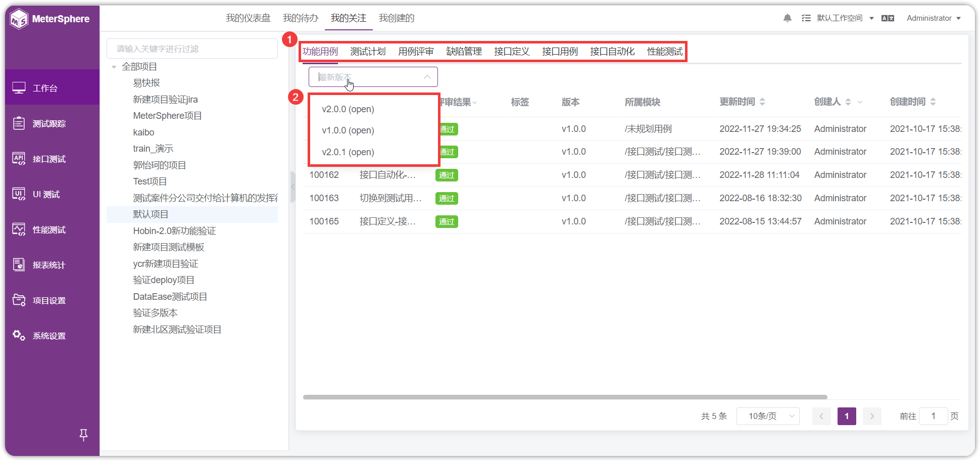Select version v2.0.0 (open) from the list
Viewport: 980px width, 461px height.
348,109
